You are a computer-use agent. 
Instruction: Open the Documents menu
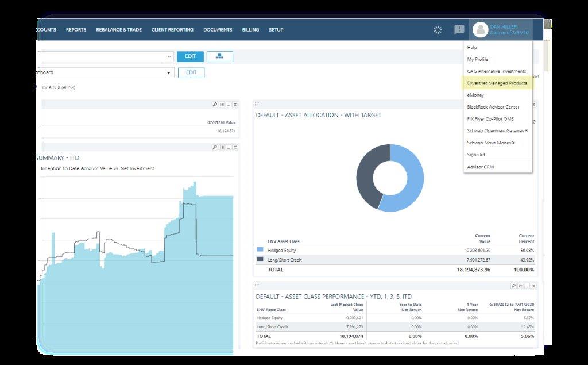pyautogui.click(x=218, y=30)
